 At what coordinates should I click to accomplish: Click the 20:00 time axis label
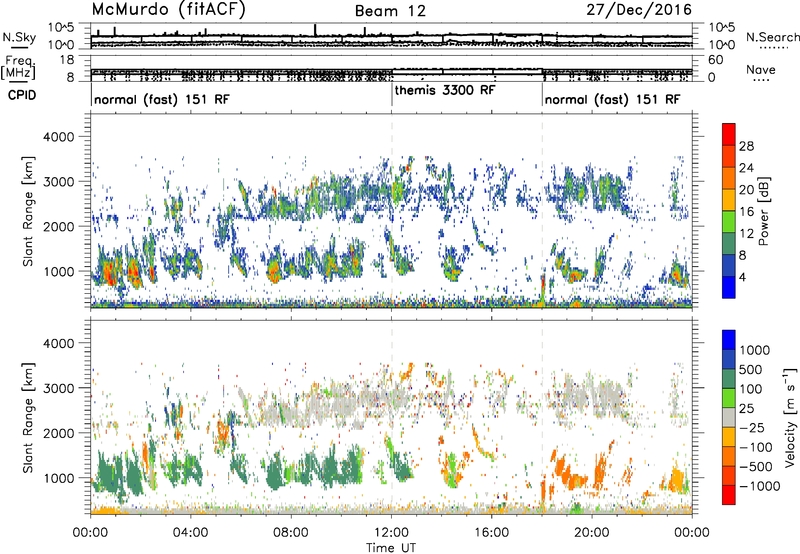[592, 533]
